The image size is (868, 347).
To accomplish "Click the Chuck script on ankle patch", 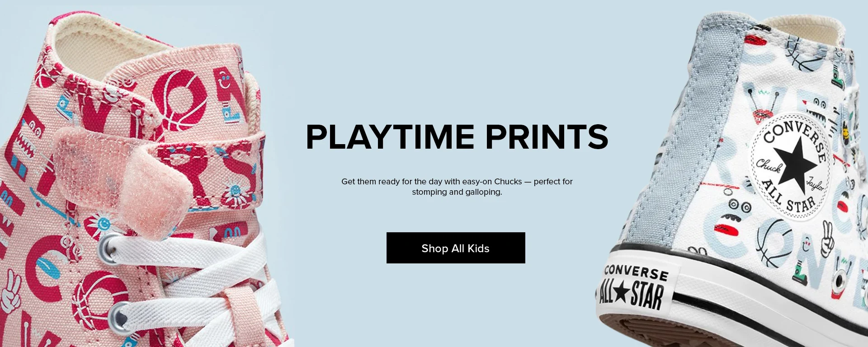I will pos(769,165).
